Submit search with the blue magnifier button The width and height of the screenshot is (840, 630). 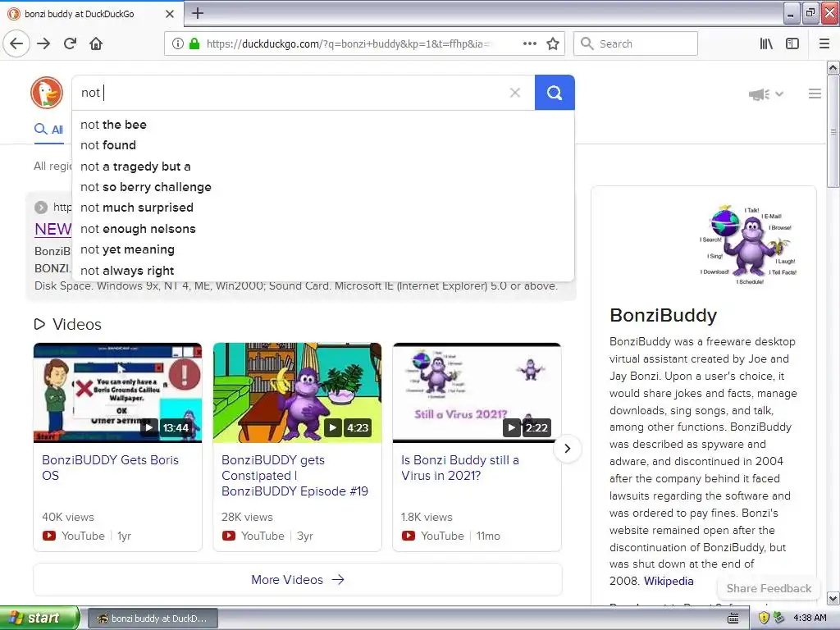click(555, 93)
